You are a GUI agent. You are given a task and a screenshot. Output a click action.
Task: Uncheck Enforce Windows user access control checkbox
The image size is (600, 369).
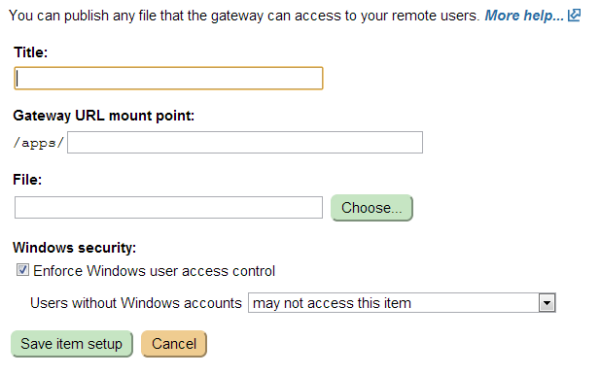[22, 270]
